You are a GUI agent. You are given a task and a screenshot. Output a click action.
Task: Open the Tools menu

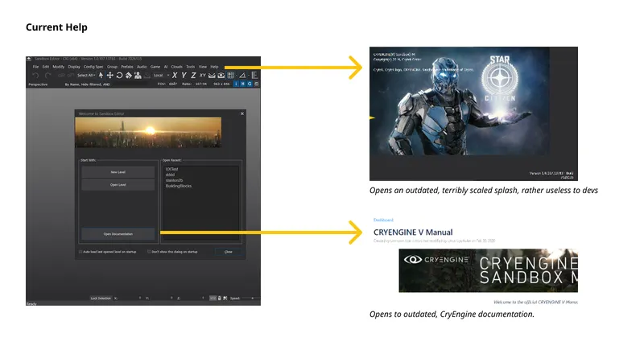tap(191, 67)
